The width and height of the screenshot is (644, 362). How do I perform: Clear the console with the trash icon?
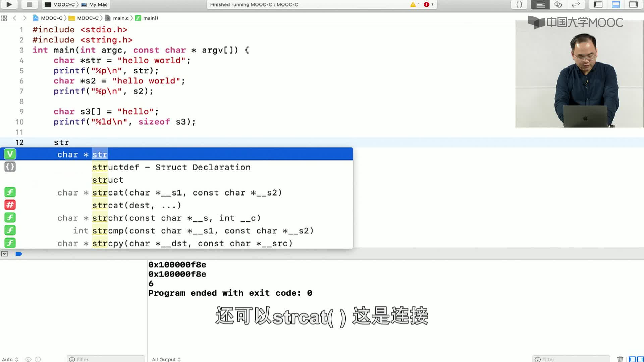point(620,359)
